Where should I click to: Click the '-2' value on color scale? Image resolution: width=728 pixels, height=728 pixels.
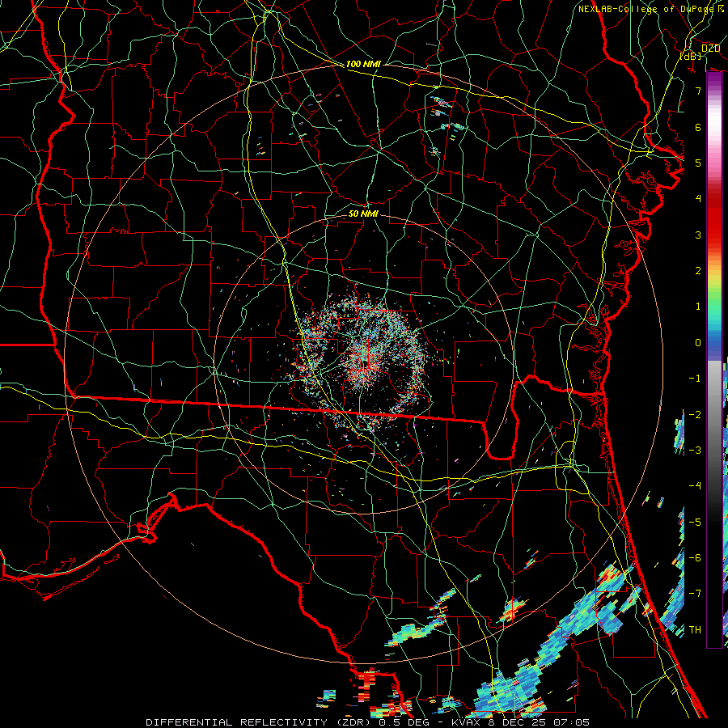click(695, 415)
